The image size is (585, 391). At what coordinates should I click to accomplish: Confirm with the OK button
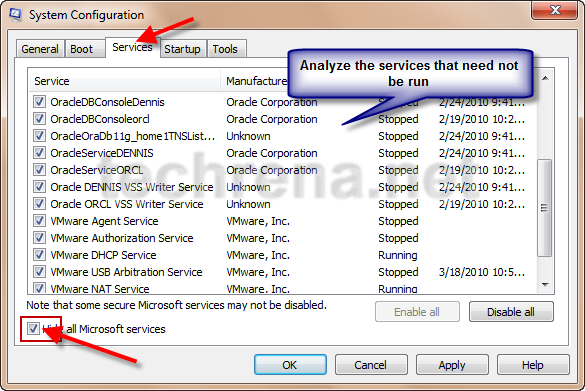290,365
